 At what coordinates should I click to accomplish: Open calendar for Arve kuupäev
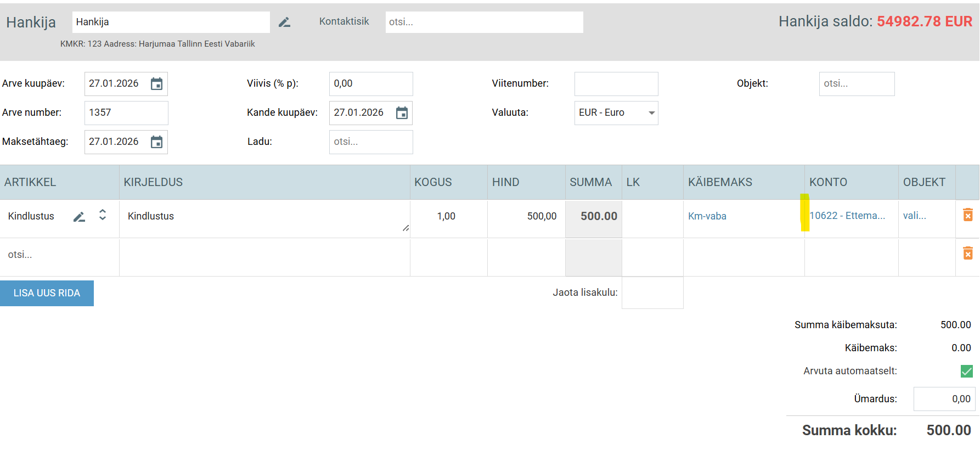[x=156, y=84]
